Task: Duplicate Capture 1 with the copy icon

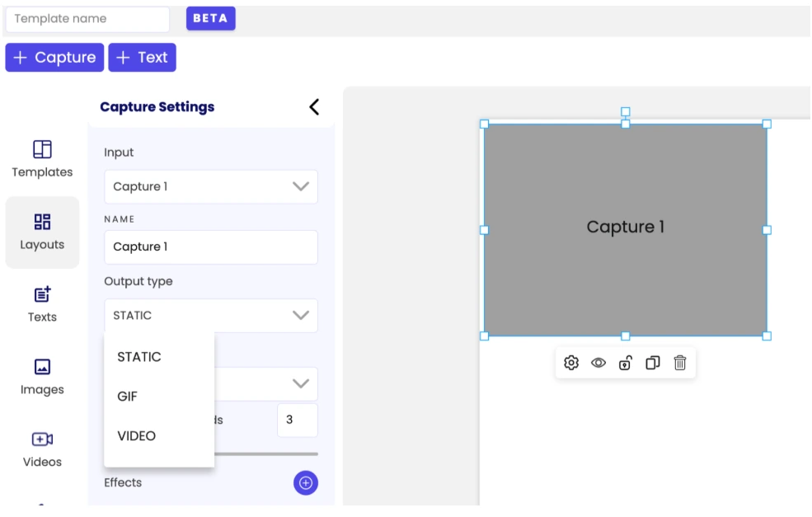Action: pos(653,363)
